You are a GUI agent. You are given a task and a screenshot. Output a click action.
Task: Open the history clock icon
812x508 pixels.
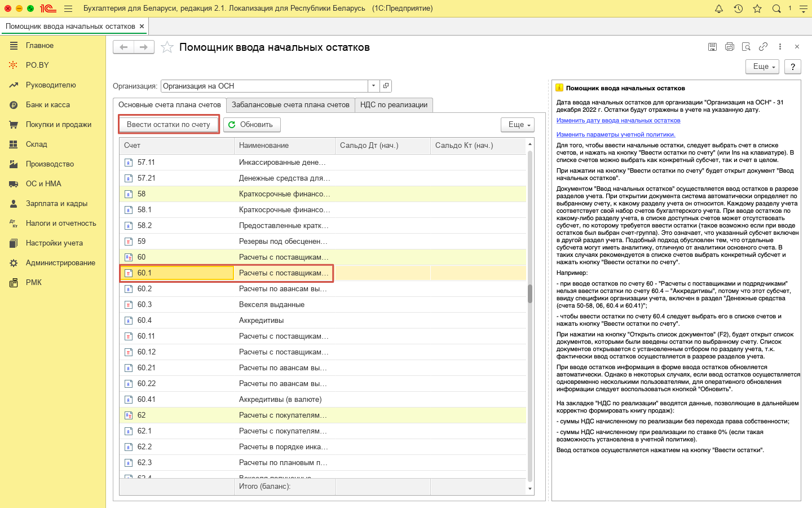point(738,8)
